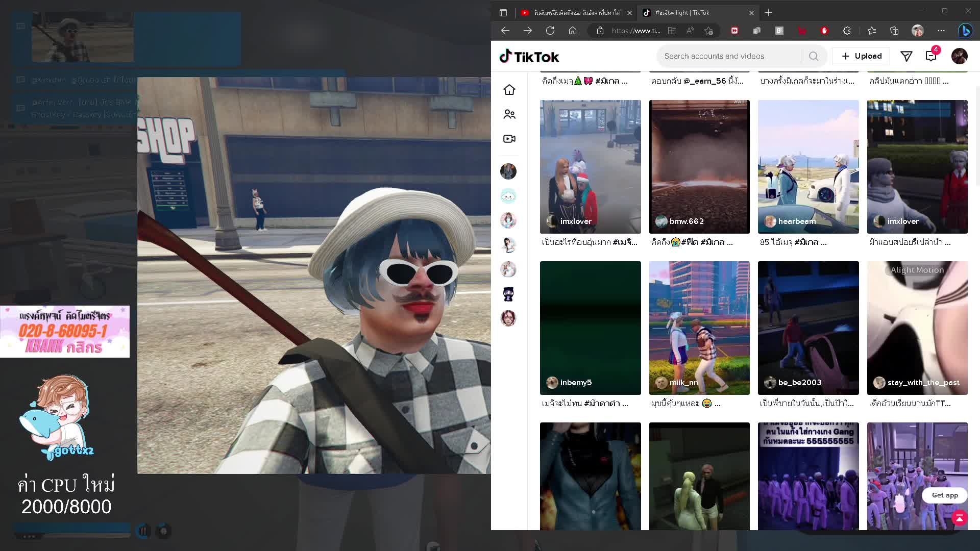Open the hearbeam video thumbnail
This screenshot has width=980, height=551.
[808, 166]
